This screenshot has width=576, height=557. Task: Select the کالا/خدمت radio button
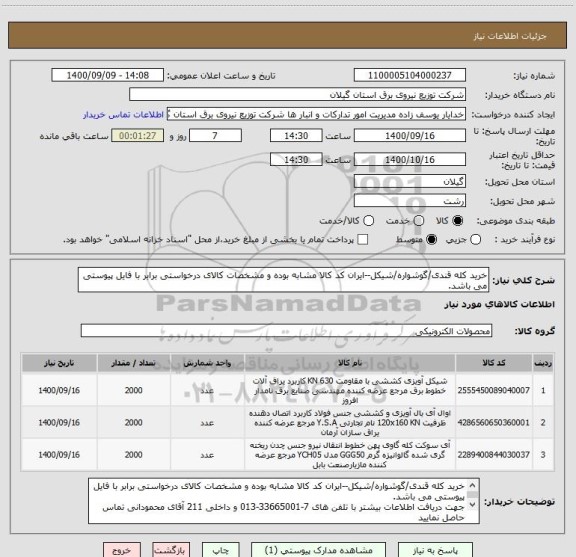[368, 221]
